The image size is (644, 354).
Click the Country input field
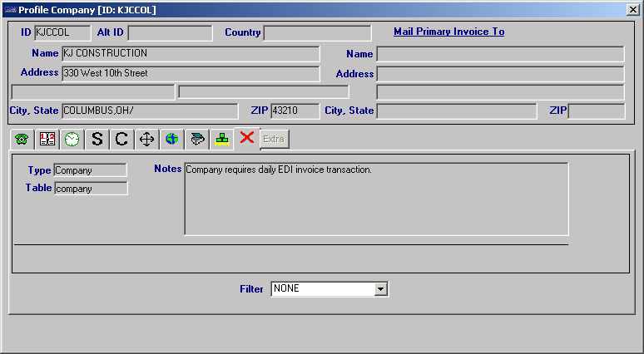pos(318,32)
